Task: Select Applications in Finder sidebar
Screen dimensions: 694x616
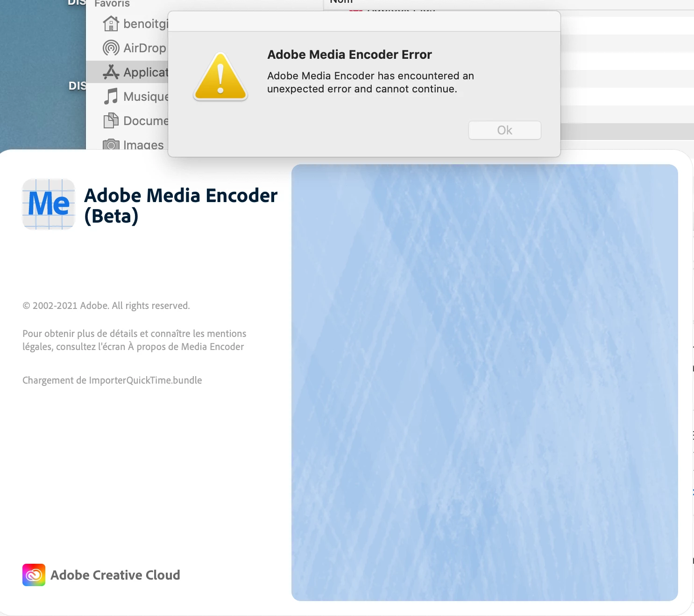Action: click(127, 72)
